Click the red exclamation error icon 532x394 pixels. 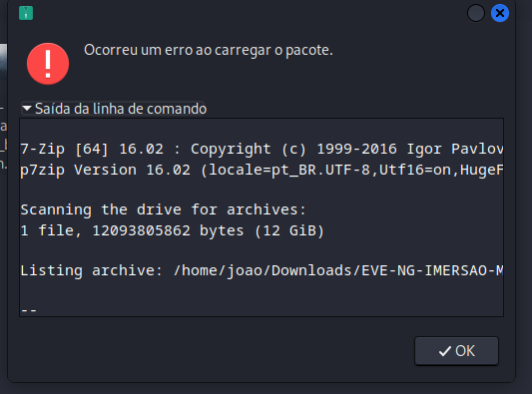point(48,64)
